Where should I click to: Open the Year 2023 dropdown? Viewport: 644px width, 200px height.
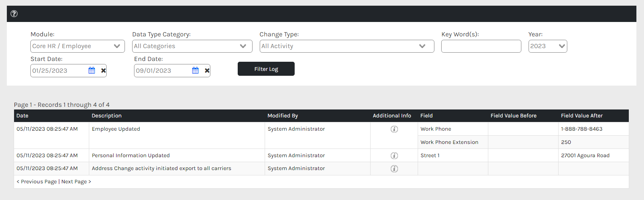pyautogui.click(x=548, y=46)
